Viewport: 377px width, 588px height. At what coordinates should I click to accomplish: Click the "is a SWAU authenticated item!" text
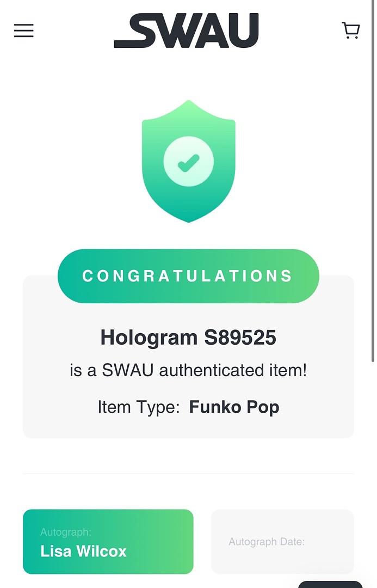tap(188, 371)
